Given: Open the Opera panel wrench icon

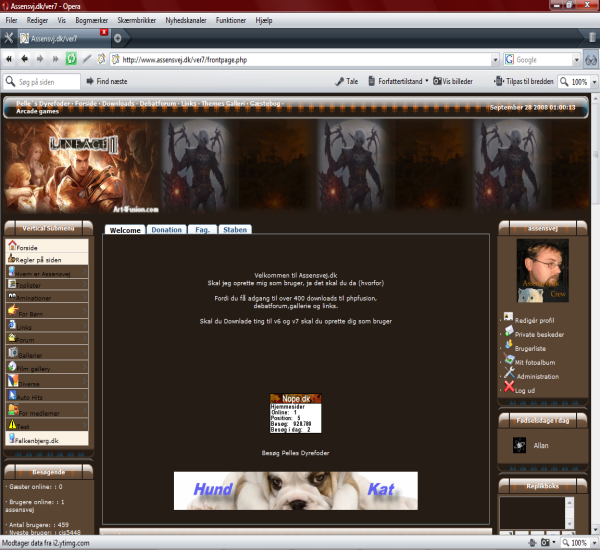Looking at the screenshot, I should coord(8,38).
